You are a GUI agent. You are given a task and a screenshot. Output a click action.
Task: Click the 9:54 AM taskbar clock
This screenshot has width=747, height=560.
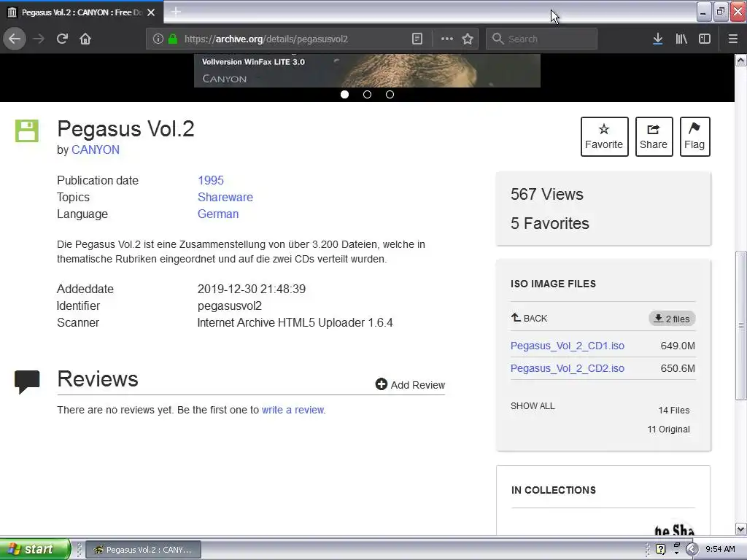720,549
